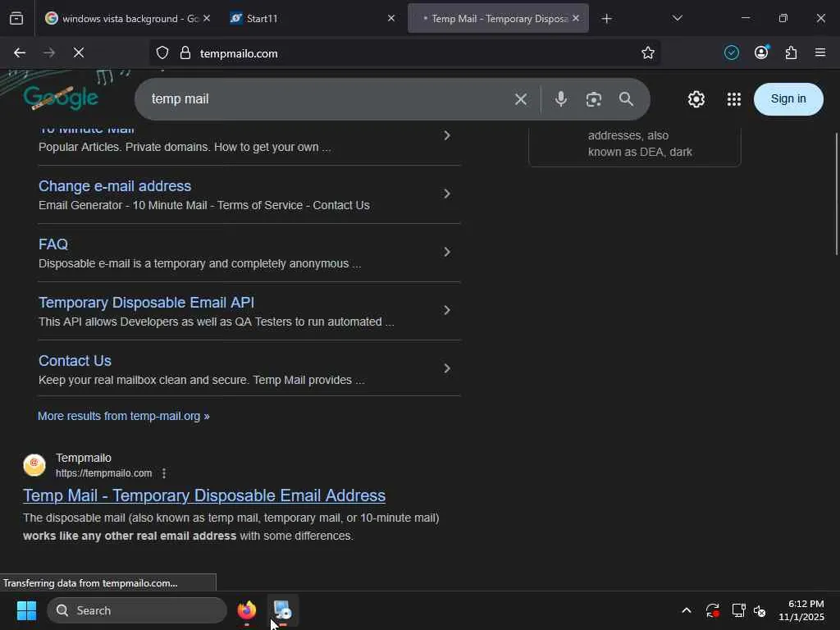
Task: Sign in to Google
Action: (788, 99)
